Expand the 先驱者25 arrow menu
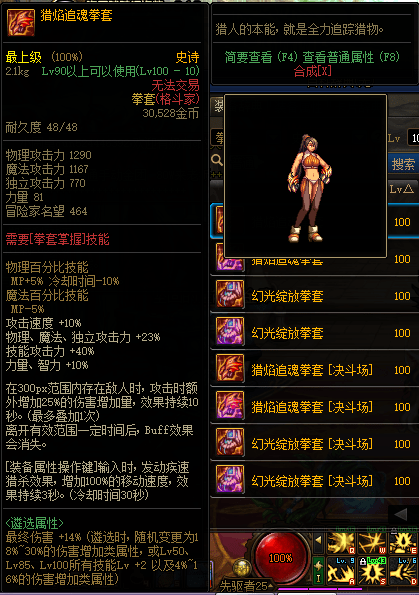This screenshot has width=419, height=595. pyautogui.click(x=270, y=586)
